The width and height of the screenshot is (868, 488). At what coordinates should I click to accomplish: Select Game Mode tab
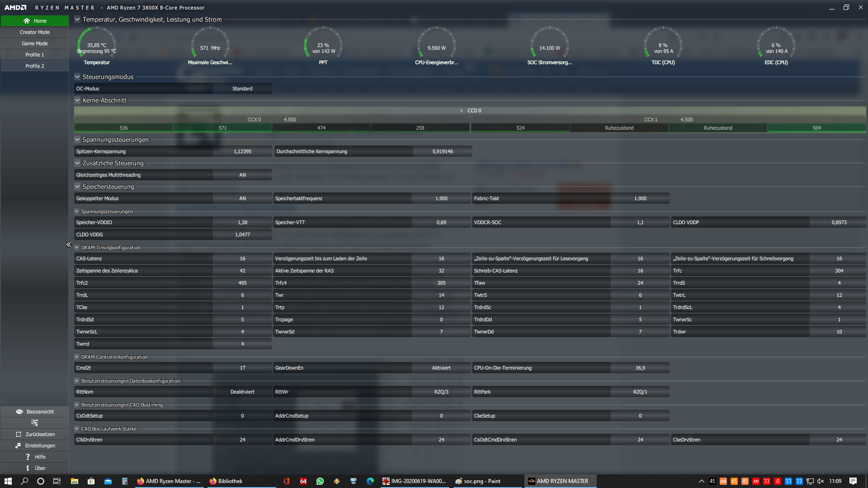click(x=35, y=43)
